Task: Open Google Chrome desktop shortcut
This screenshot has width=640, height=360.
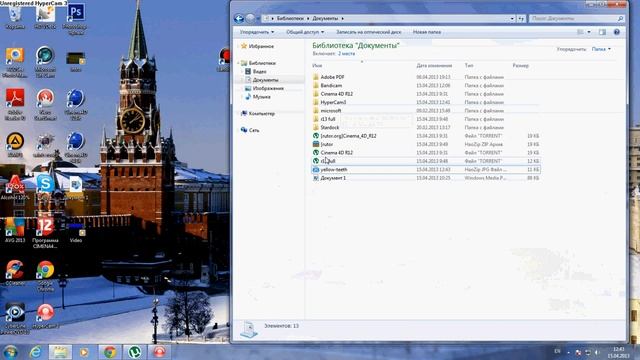Action: pyautogui.click(x=45, y=276)
